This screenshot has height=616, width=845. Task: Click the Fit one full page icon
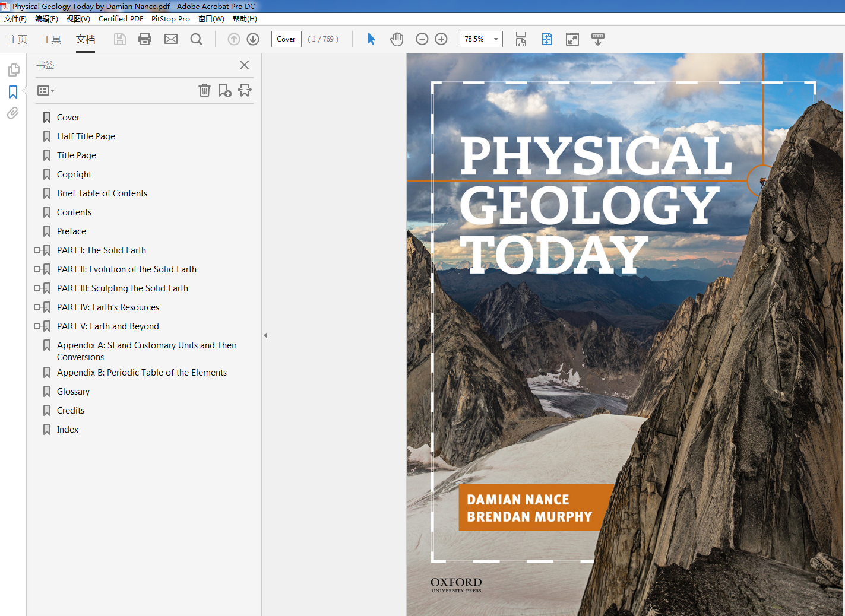click(547, 39)
